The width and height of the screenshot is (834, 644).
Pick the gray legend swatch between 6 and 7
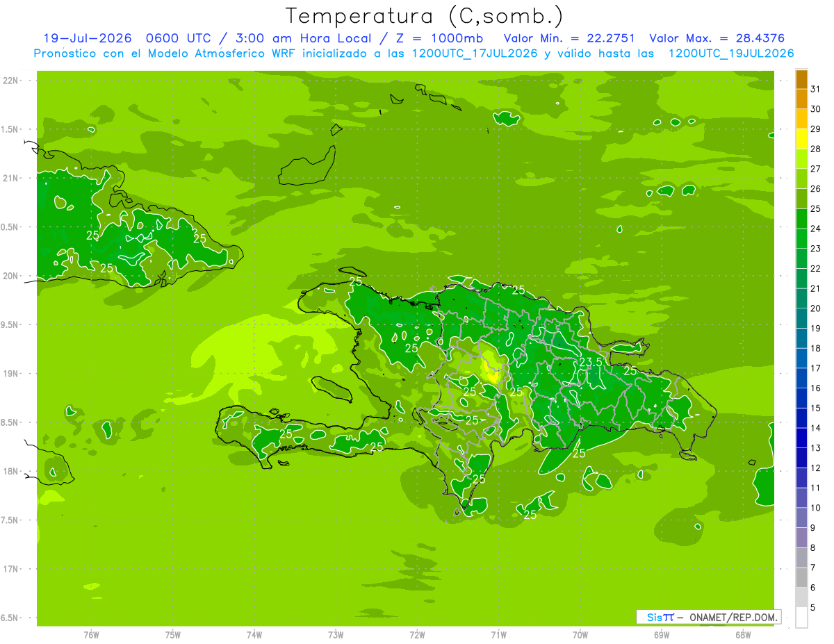click(x=801, y=578)
